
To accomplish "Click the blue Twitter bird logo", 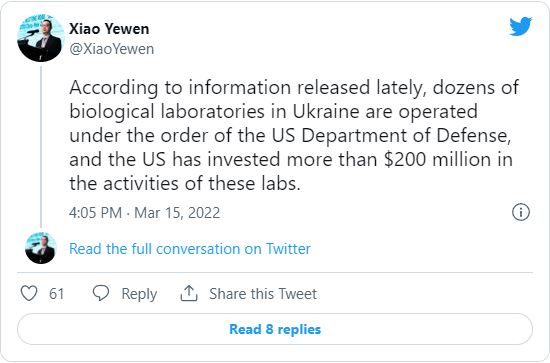I will [x=521, y=26].
